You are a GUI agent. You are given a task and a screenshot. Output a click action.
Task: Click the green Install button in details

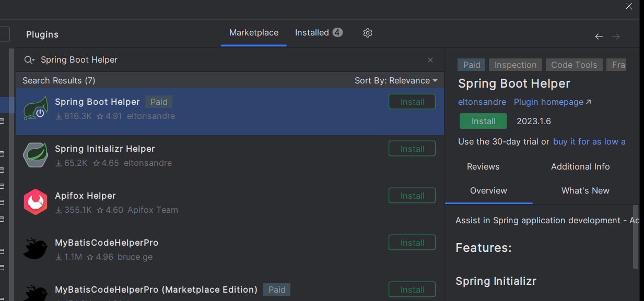[483, 121]
